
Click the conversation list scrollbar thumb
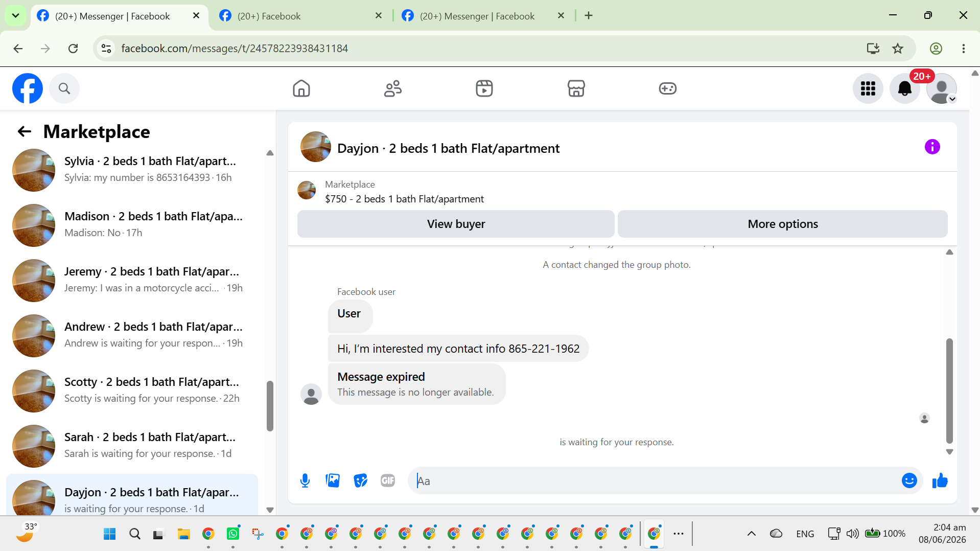270,406
